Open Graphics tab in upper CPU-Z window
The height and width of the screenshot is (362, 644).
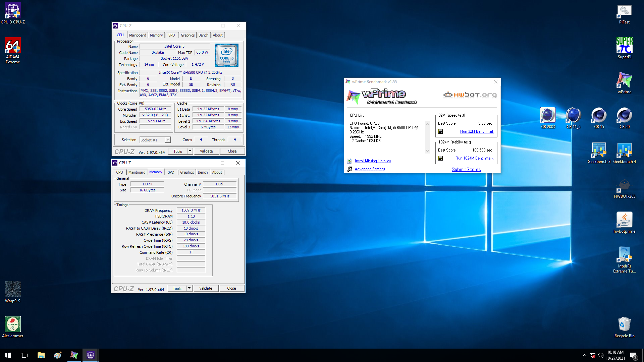click(187, 35)
